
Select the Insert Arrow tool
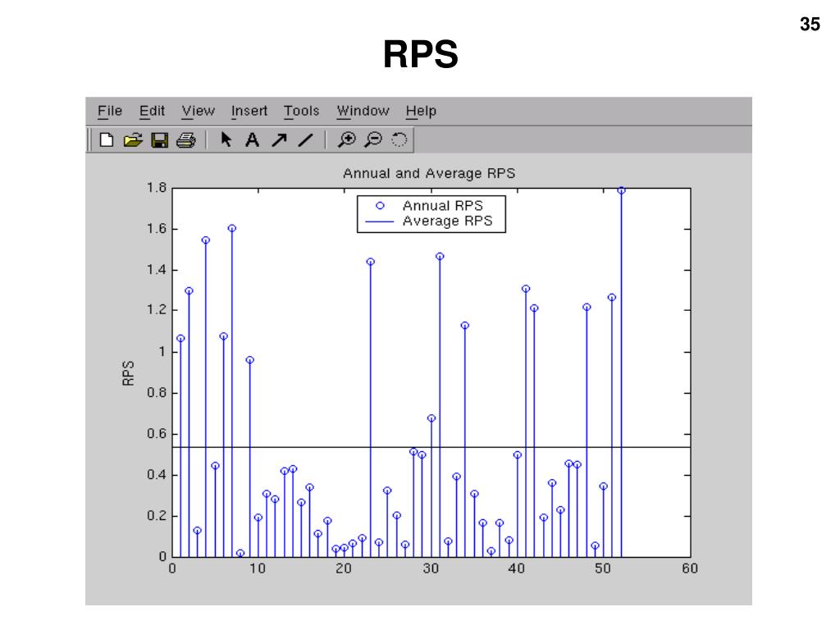279,140
